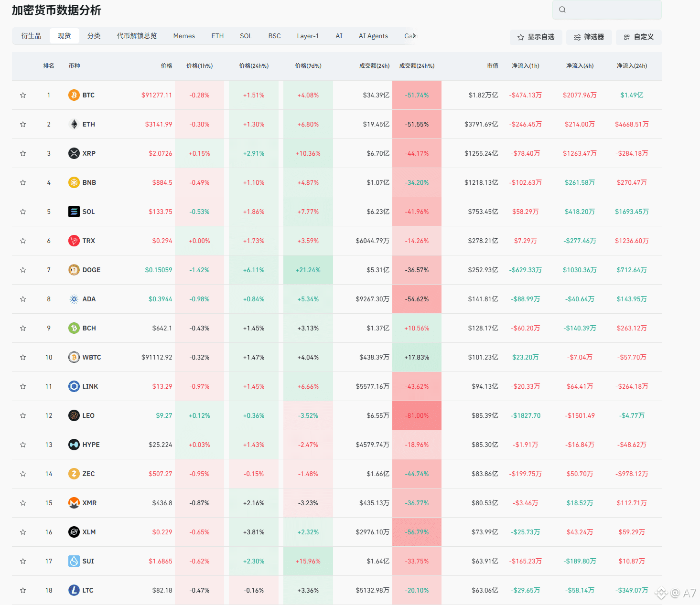700x605 pixels.
Task: Click the XRP coin logo
Action: coord(74,153)
